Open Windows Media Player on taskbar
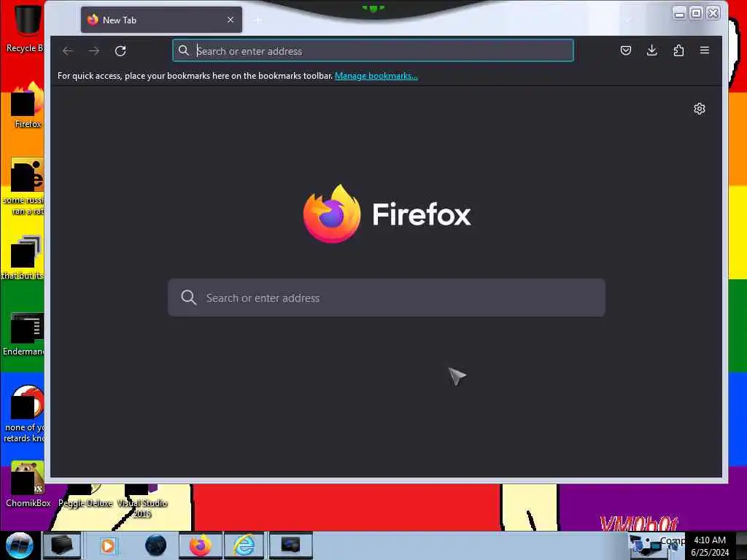Image resolution: width=747 pixels, height=560 pixels. (x=108, y=545)
